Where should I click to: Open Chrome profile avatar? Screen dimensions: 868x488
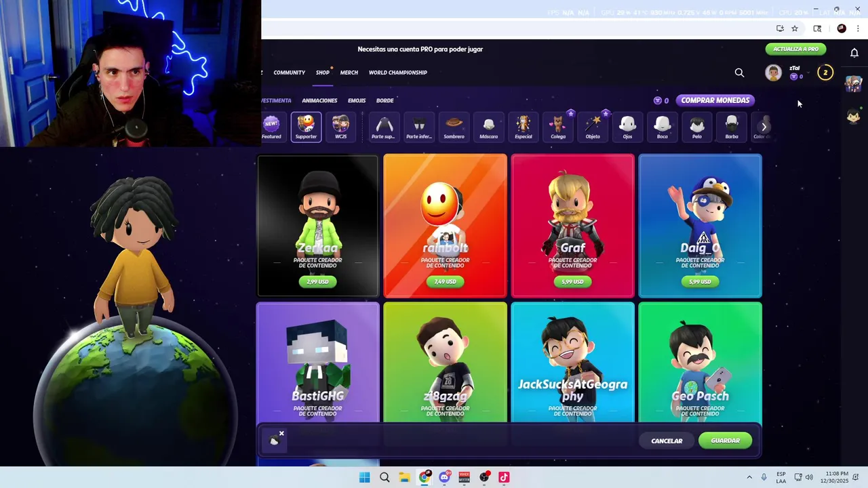[842, 28]
